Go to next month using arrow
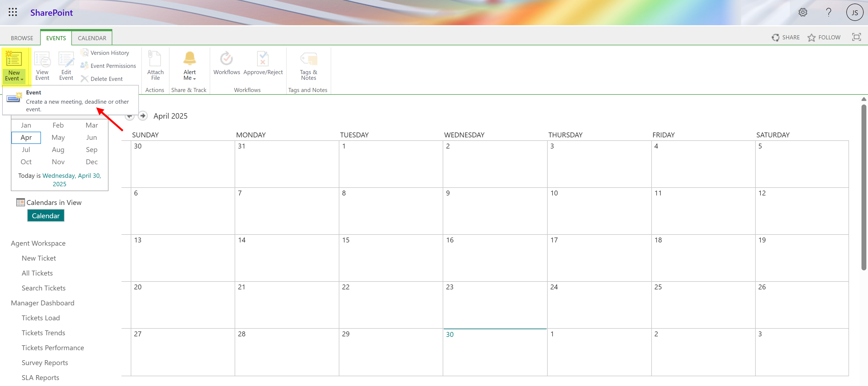 [x=143, y=116]
